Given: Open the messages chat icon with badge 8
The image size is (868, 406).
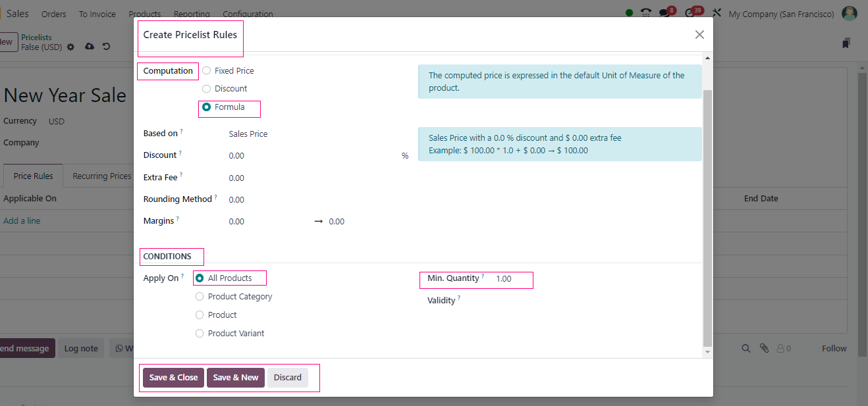Looking at the screenshot, I should tap(666, 13).
